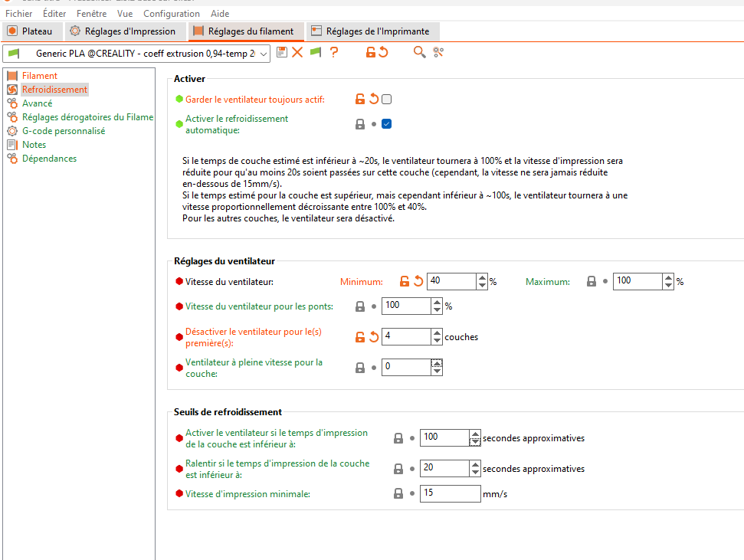Delete the preset with the red X icon

[297, 52]
